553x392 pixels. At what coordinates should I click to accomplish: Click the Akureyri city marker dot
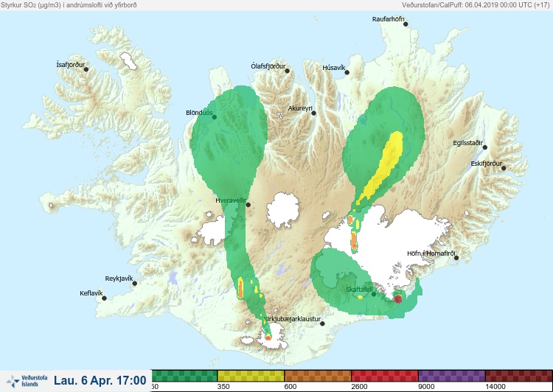click(314, 113)
